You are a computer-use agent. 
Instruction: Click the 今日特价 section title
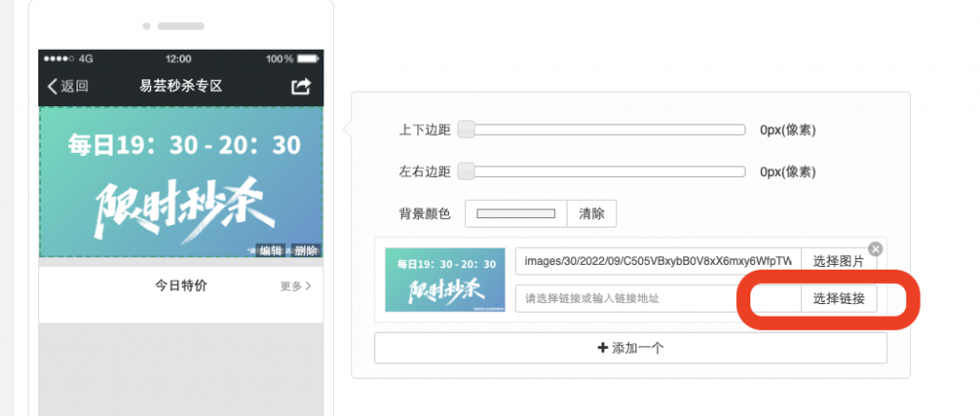(x=181, y=286)
